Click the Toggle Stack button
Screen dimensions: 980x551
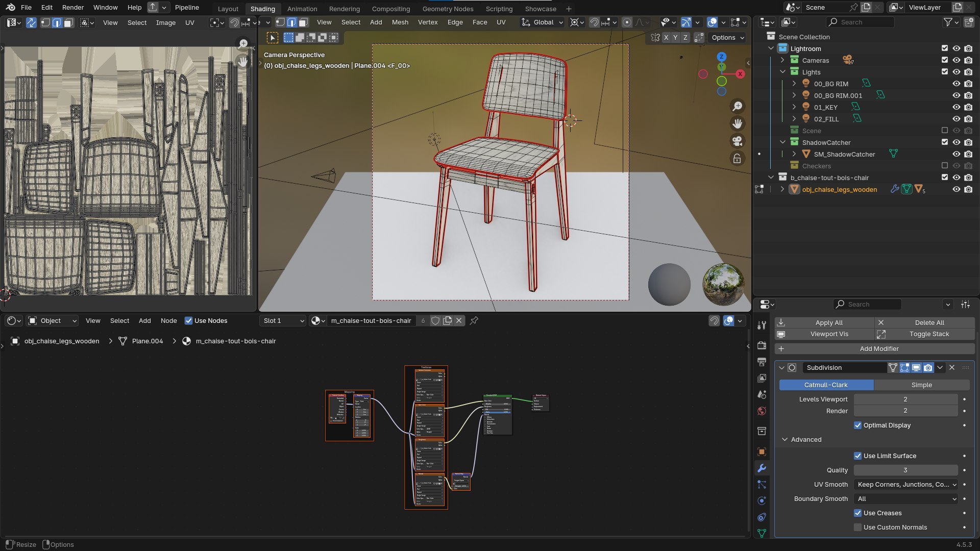[x=924, y=334]
